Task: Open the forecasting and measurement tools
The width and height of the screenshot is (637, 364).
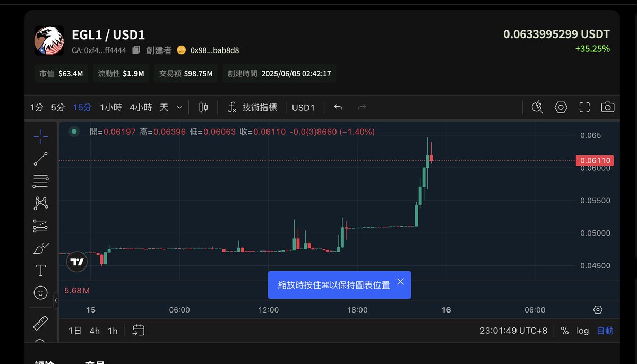Action: click(41, 226)
